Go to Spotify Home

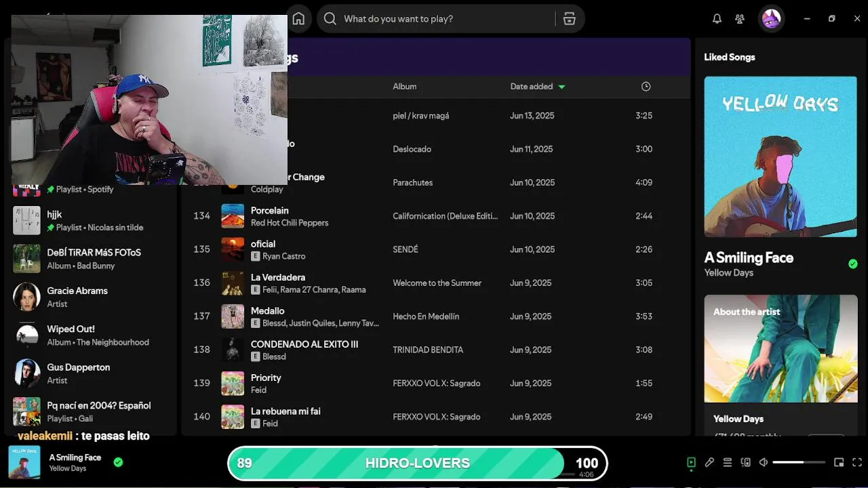(x=298, y=19)
